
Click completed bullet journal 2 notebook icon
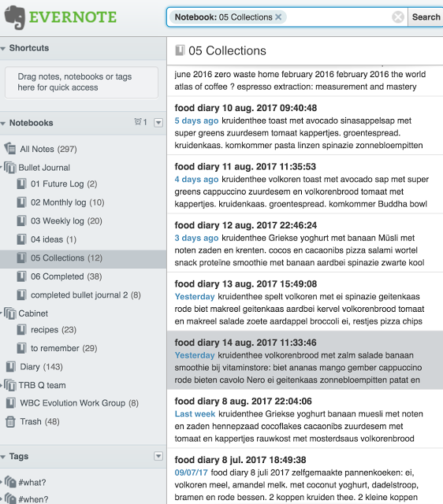tap(21, 295)
